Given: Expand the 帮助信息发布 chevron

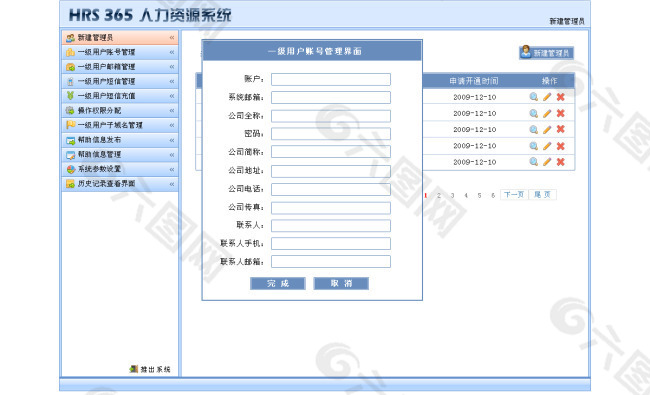Looking at the screenshot, I should click(172, 140).
